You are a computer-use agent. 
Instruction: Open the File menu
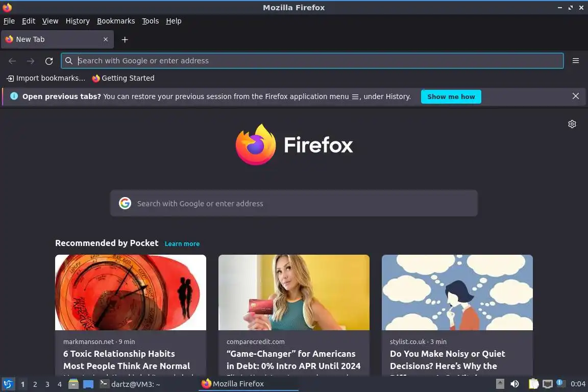(9, 21)
